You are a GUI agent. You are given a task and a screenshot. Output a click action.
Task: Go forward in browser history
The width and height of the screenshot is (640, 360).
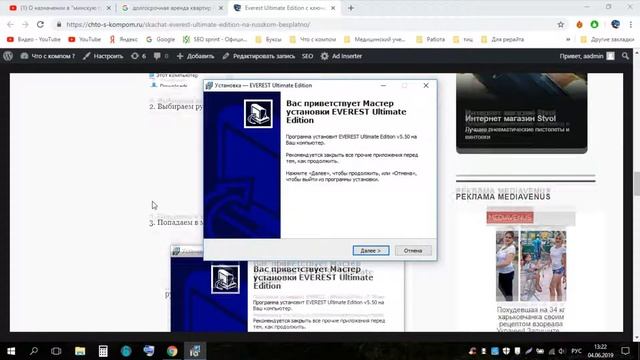[25, 24]
